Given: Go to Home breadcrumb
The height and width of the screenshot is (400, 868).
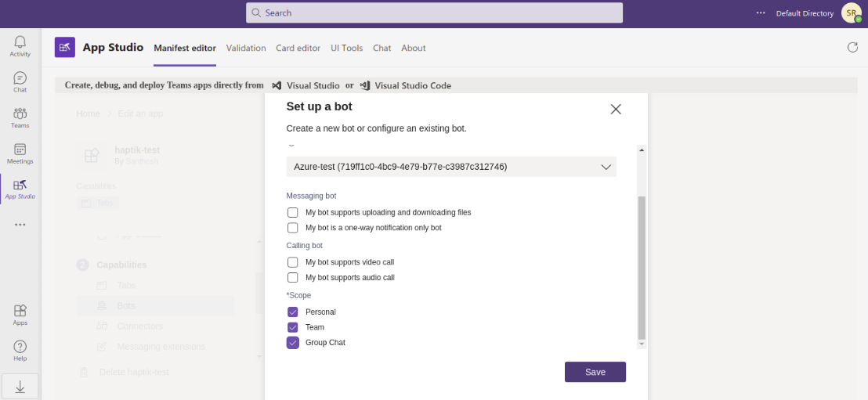Looking at the screenshot, I should (88, 114).
